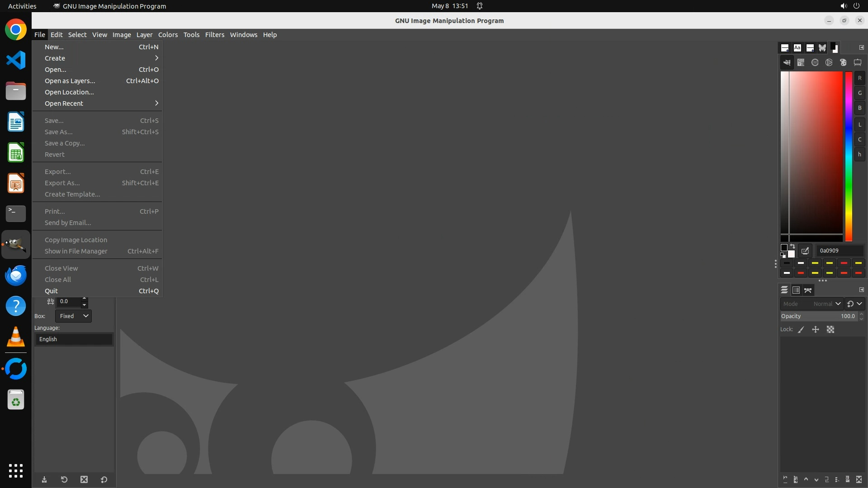Toggle the lock pixels brush icon
The image size is (868, 488).
pos(801,330)
